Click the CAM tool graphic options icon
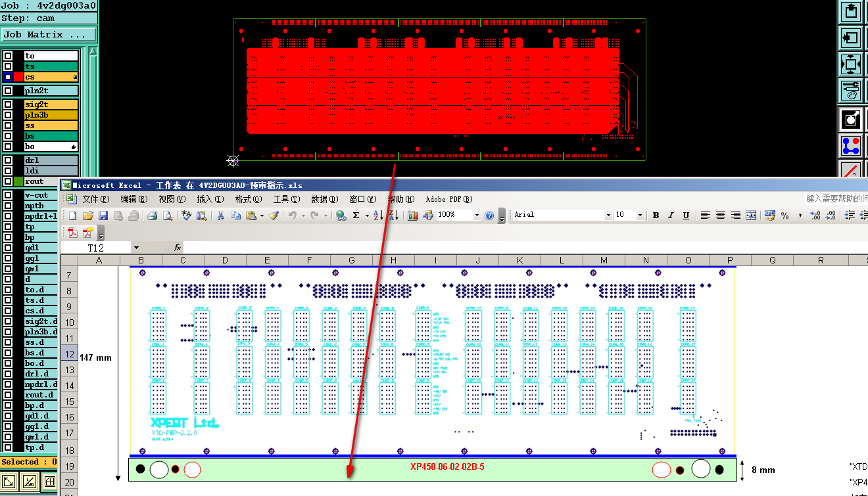This screenshot has height=496, width=868. tap(851, 91)
